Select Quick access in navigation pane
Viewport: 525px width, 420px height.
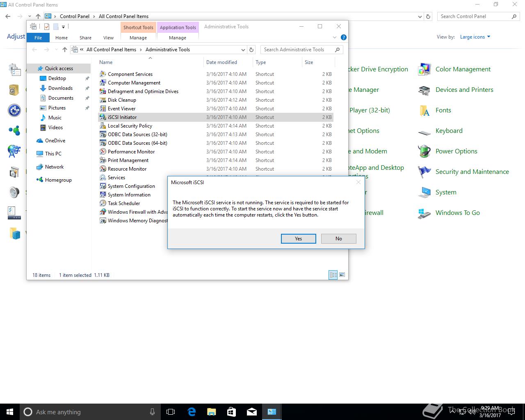(x=59, y=68)
